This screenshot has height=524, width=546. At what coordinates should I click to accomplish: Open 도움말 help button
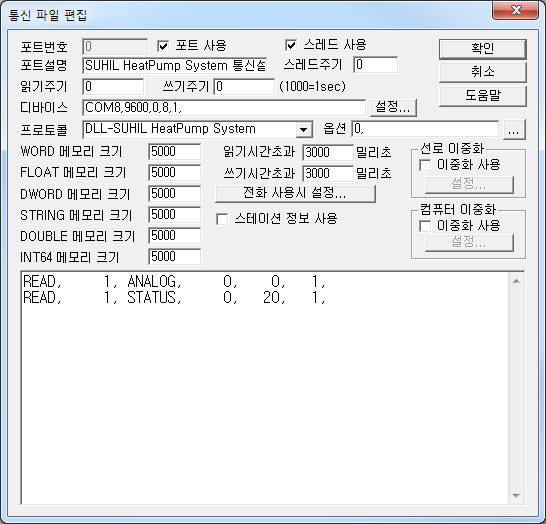pyautogui.click(x=482, y=95)
